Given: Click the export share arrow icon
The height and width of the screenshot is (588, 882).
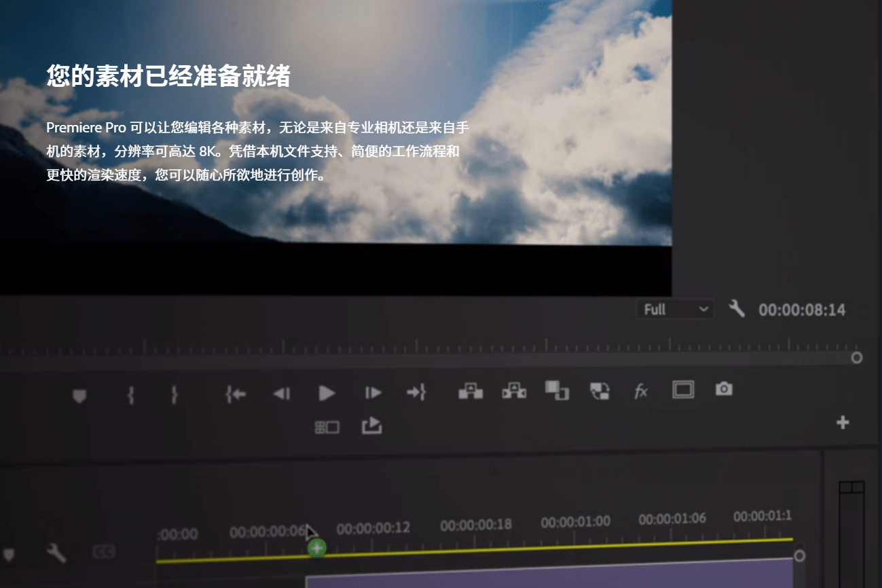Looking at the screenshot, I should 371,426.
